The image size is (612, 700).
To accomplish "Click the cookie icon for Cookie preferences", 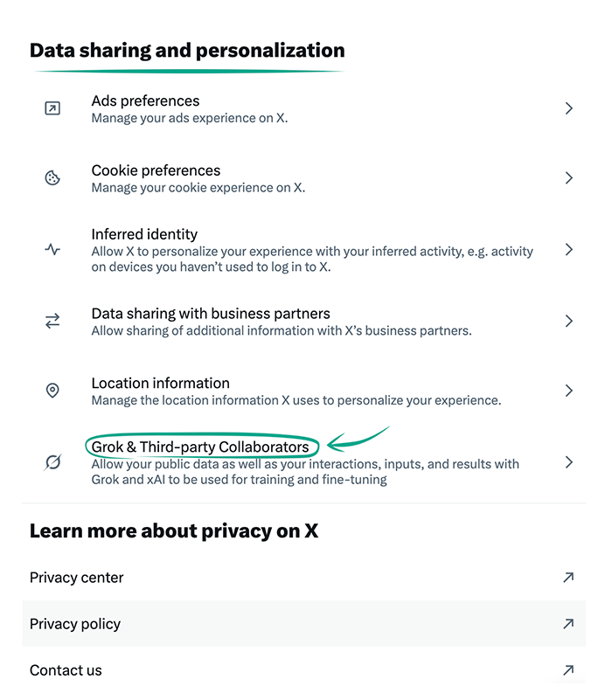I will (52, 178).
